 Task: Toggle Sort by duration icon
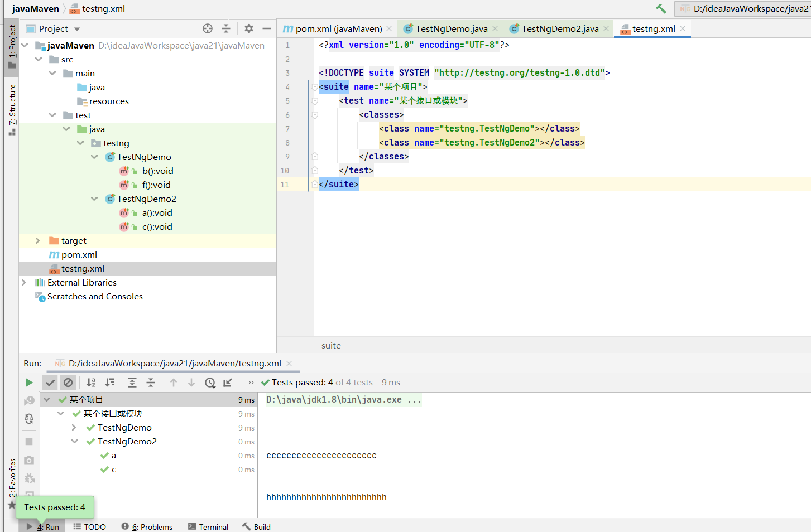tap(110, 383)
